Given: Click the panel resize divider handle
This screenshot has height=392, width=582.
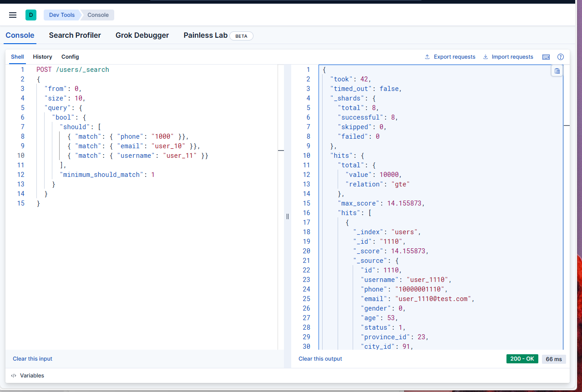Looking at the screenshot, I should coord(287,216).
